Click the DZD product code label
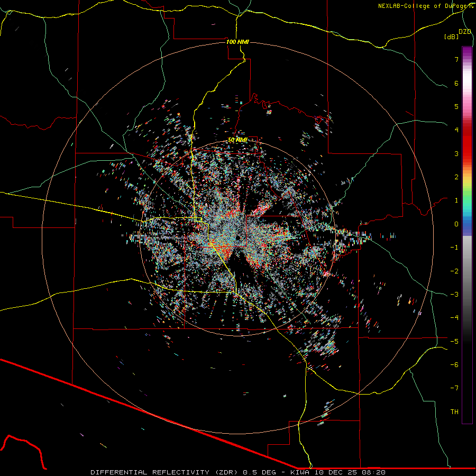This screenshot has height=476, width=476. [465, 32]
